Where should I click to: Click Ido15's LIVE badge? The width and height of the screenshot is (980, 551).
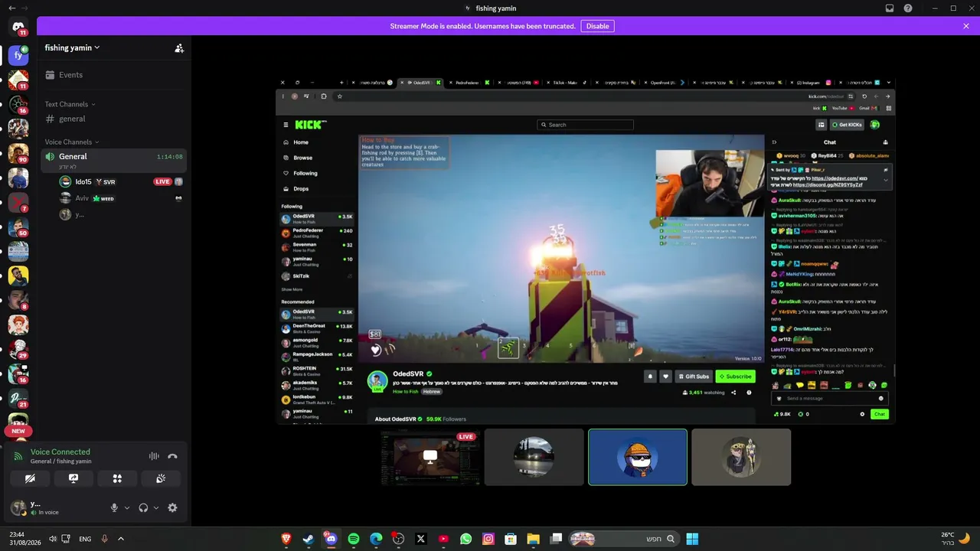tap(162, 182)
